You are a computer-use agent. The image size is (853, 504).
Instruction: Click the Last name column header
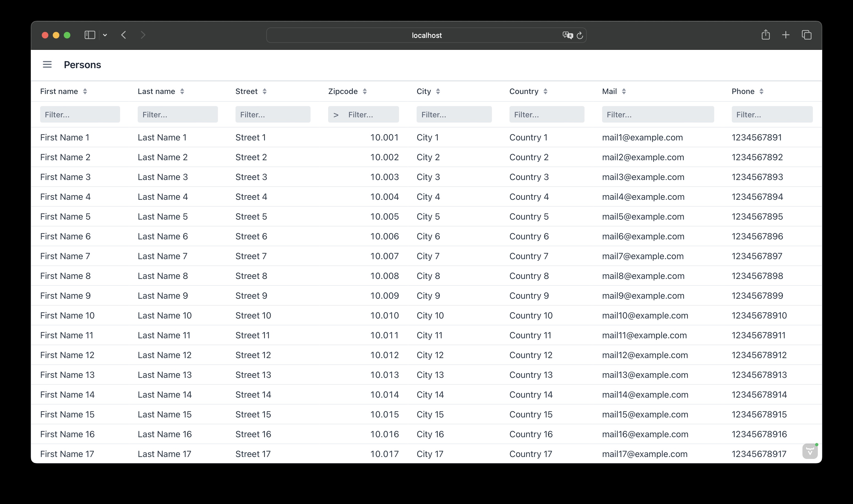click(156, 91)
